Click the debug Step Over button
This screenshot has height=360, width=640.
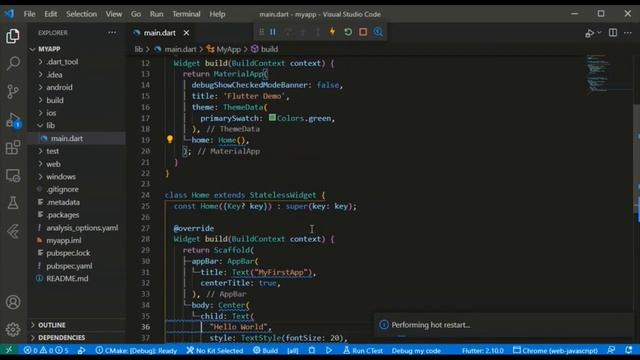(288, 32)
